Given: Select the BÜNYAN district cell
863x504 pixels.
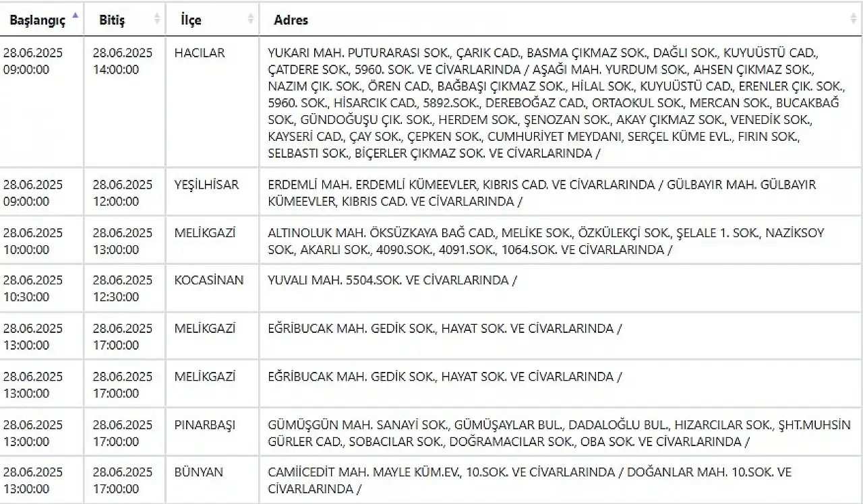Looking at the screenshot, I should (x=212, y=480).
